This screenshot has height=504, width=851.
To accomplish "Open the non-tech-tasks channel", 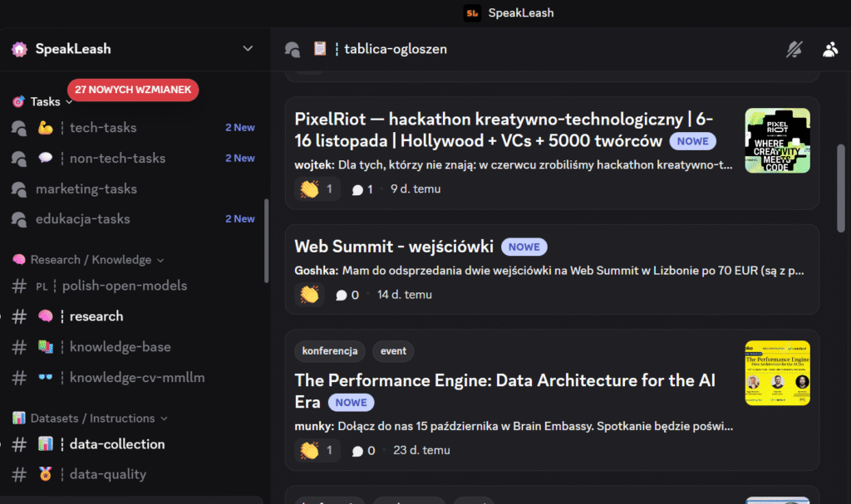I will pyautogui.click(x=116, y=159).
